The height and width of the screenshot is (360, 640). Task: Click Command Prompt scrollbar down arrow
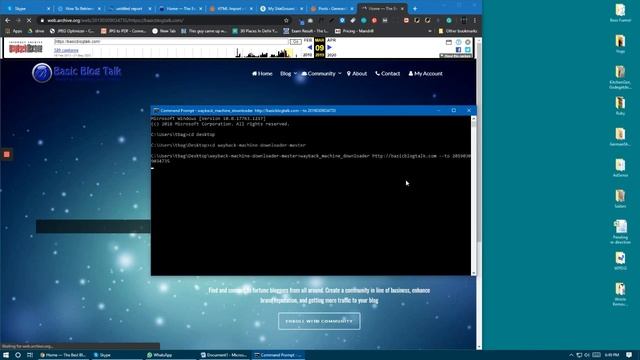tap(473, 273)
